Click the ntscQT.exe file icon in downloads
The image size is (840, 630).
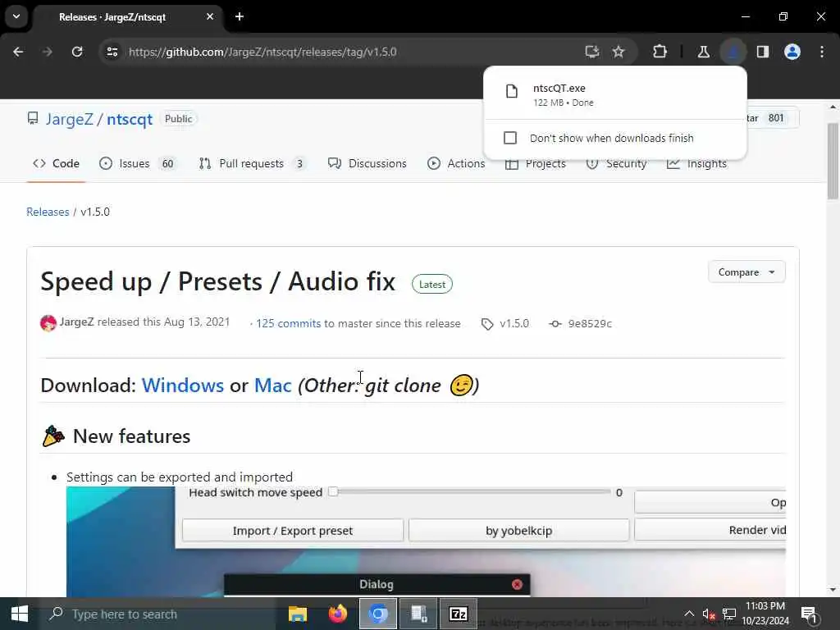coord(512,92)
